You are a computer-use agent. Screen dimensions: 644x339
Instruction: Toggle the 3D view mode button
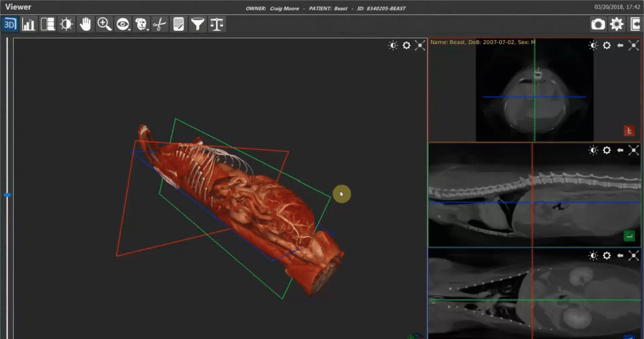[10, 24]
